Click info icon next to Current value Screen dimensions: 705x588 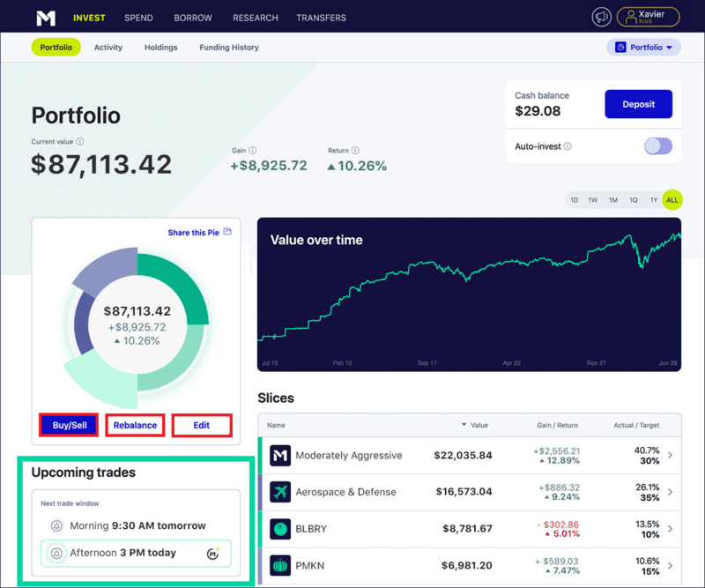(80, 142)
